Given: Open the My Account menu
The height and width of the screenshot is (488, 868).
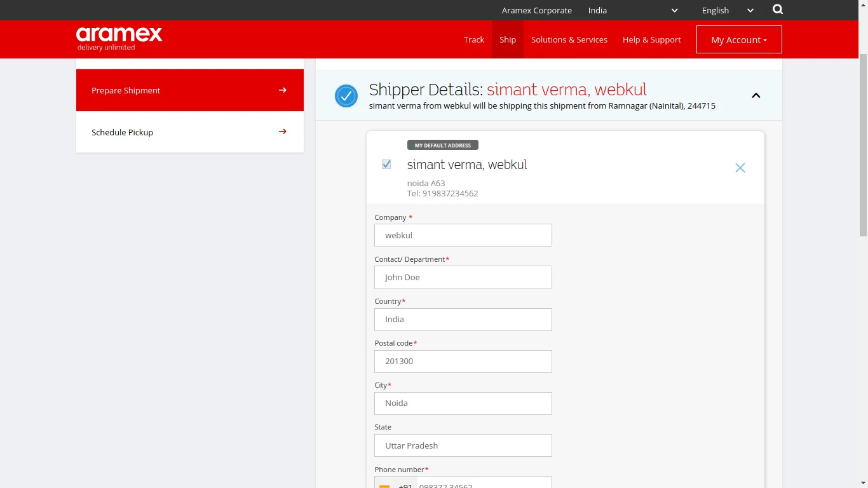Looking at the screenshot, I should point(739,39).
